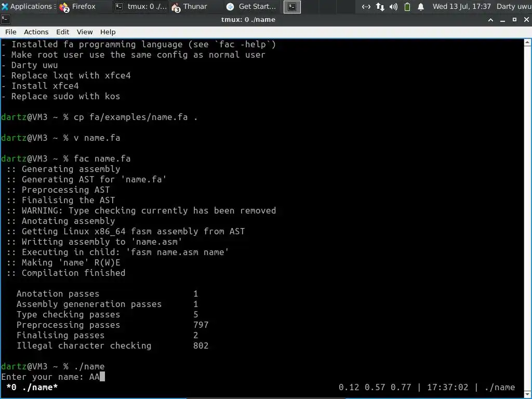This screenshot has width=532, height=399.
Task: Open the Actions menu
Action: 36,32
